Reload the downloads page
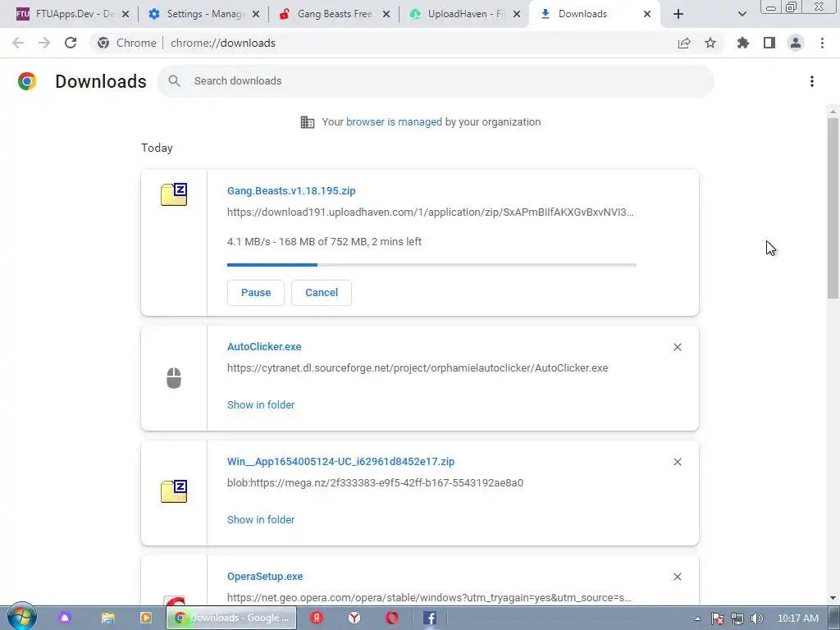840x630 pixels. [71, 43]
